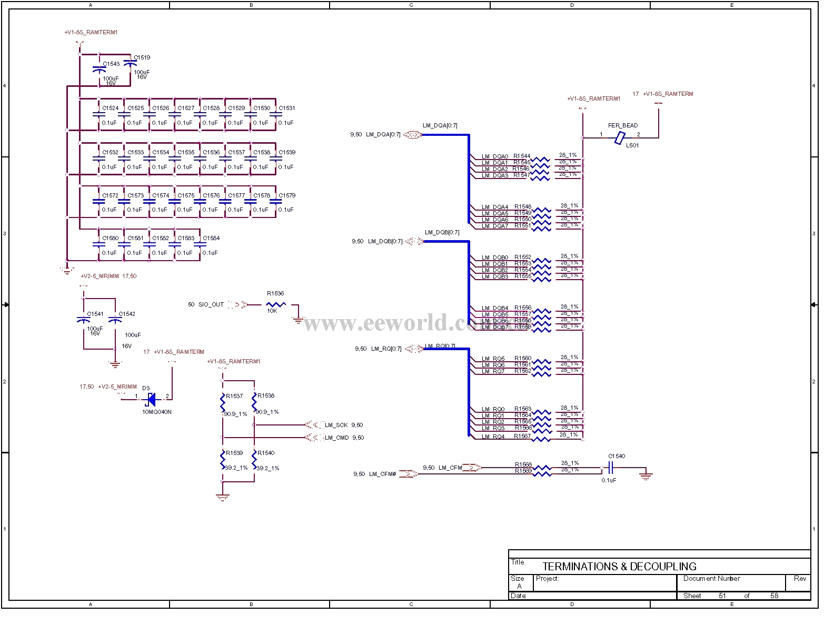Viewport: 834px width, 644px height.
Task: Click the R1538 resistor symbol
Action: (254, 402)
